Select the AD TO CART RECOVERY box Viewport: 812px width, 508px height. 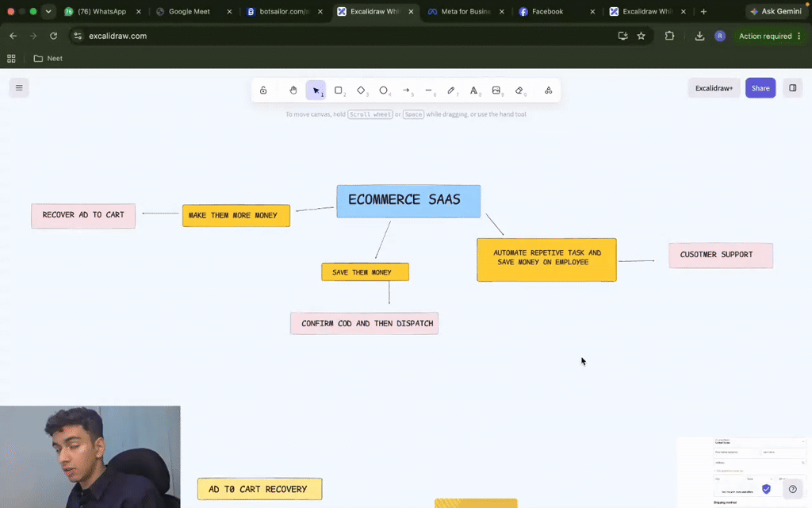coord(260,489)
